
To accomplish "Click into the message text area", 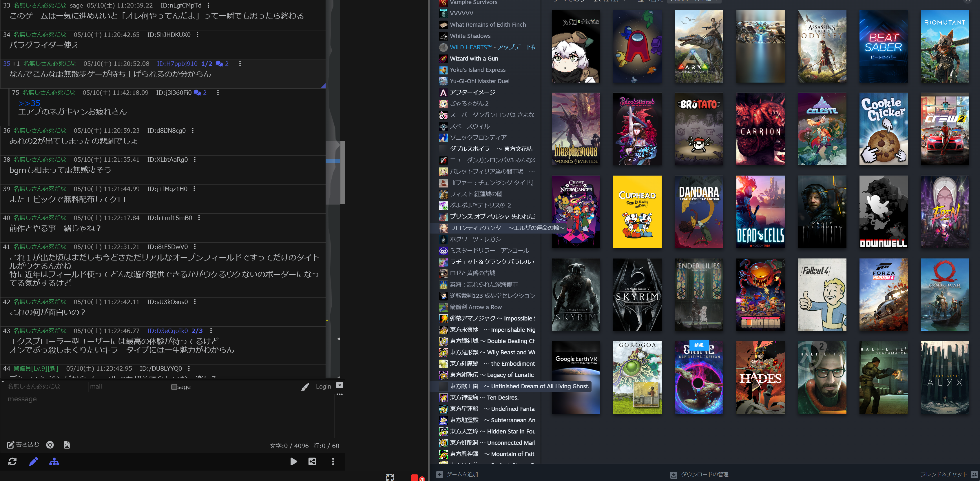I will (170, 416).
